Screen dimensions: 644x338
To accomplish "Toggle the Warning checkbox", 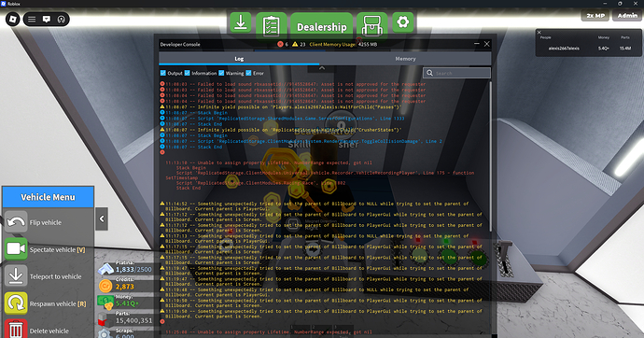I will pos(221,73).
